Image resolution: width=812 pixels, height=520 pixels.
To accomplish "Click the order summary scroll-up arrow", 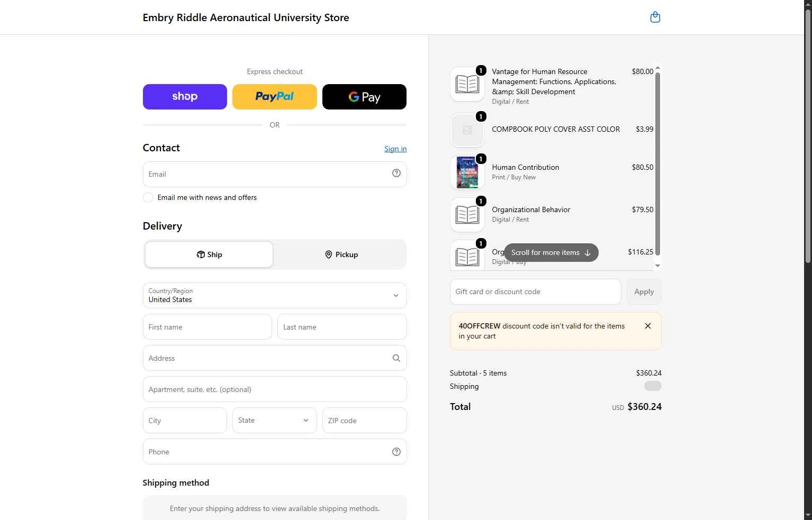I will pos(657,68).
